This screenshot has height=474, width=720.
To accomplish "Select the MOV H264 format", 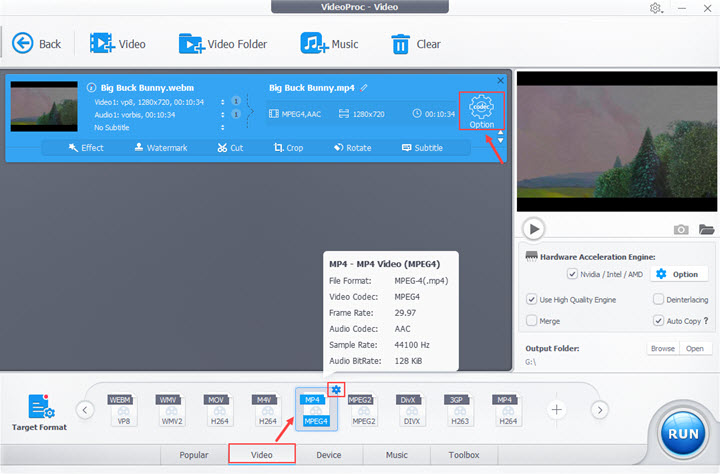I will [x=219, y=410].
